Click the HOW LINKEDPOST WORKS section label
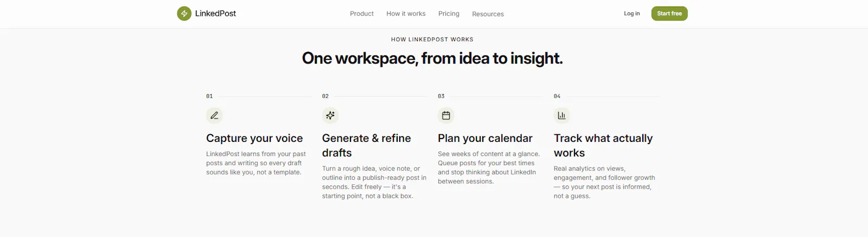Screen dimensions: 868x237 (x=432, y=40)
